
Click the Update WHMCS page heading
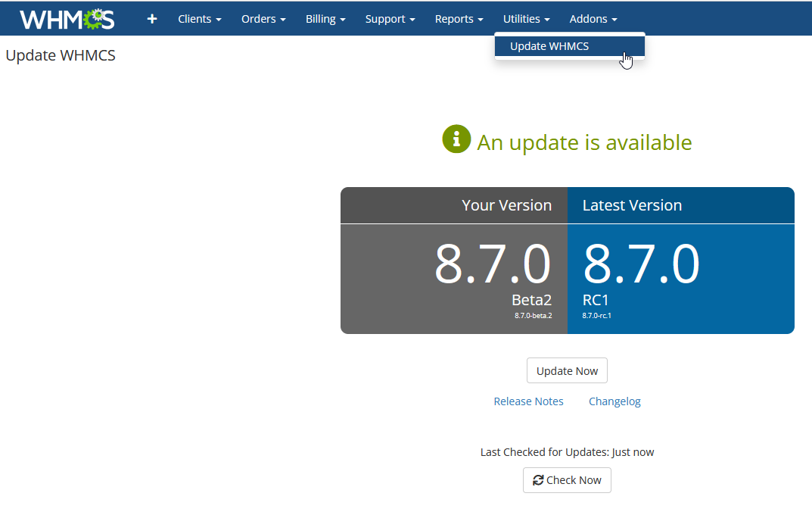click(61, 55)
